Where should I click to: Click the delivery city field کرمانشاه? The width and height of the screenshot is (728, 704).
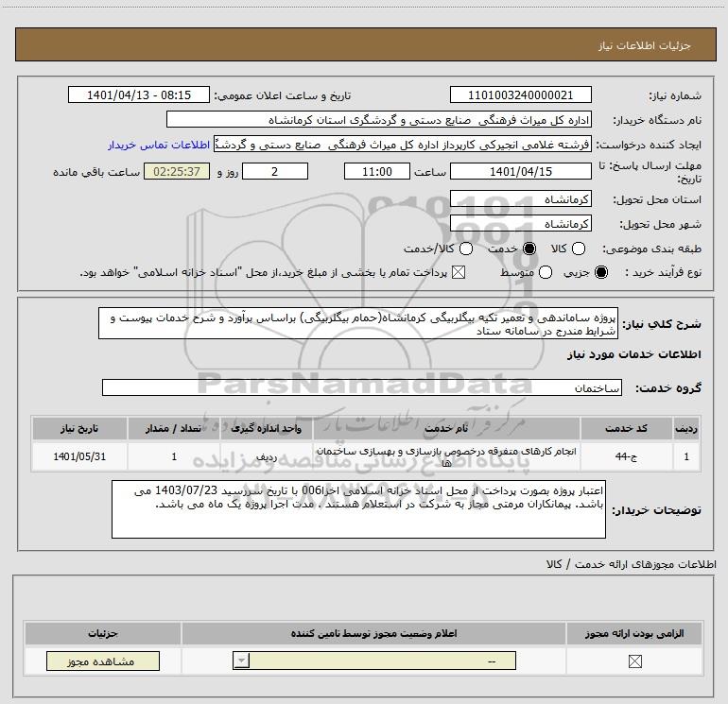(520, 224)
